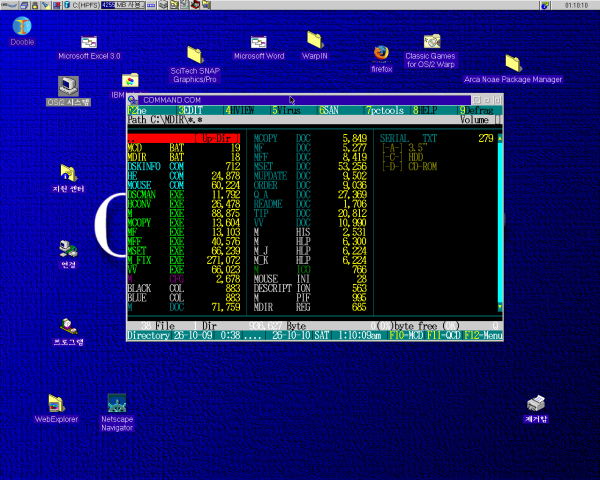600x480 pixels.
Task: Click the COMMAND.COM window title bar
Action: point(304,100)
